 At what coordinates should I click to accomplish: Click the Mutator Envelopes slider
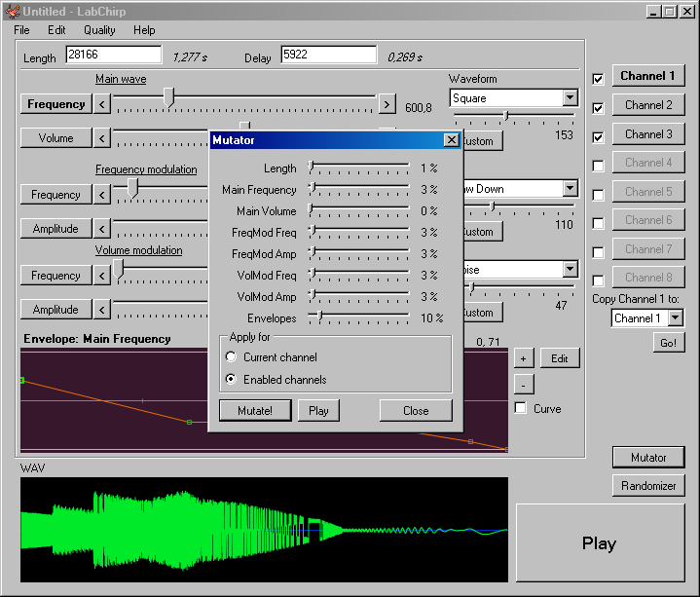pos(358,317)
